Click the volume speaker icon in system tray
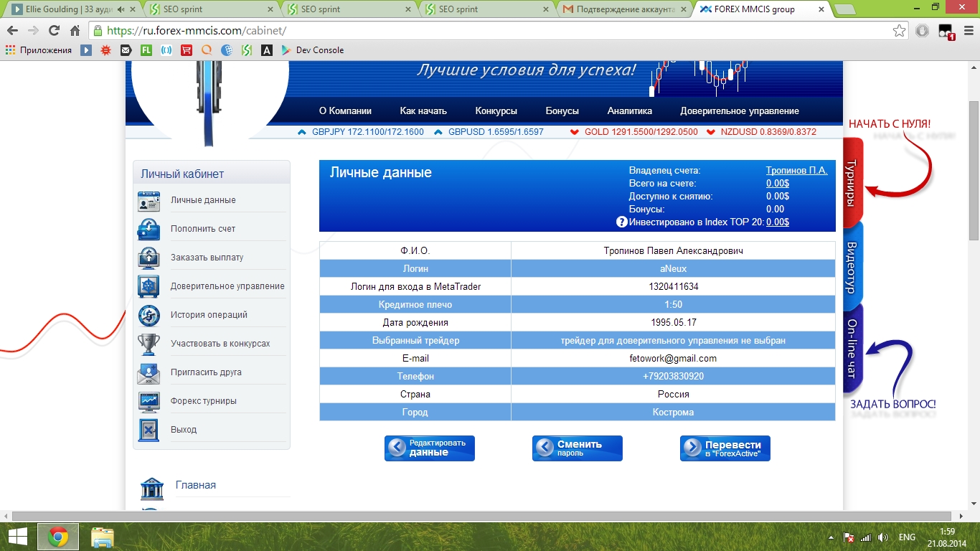This screenshot has height=551, width=980. [883, 537]
